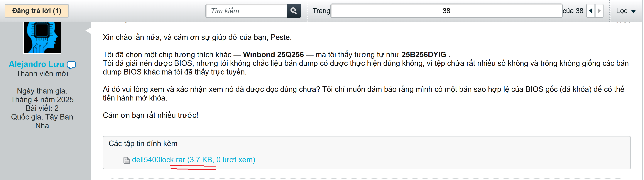This screenshot has height=180, width=644.
Task: Click the Bài viết: 2 post count
Action: pos(42,108)
